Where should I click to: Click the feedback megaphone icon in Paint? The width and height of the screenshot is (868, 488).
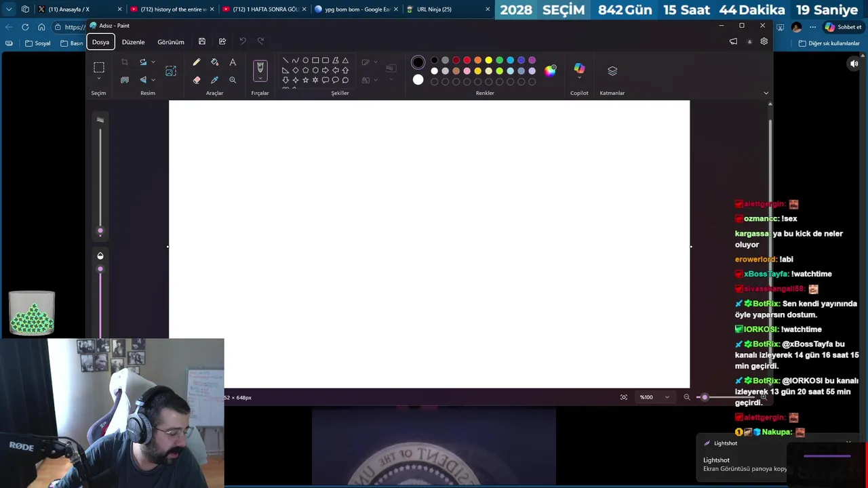click(733, 41)
